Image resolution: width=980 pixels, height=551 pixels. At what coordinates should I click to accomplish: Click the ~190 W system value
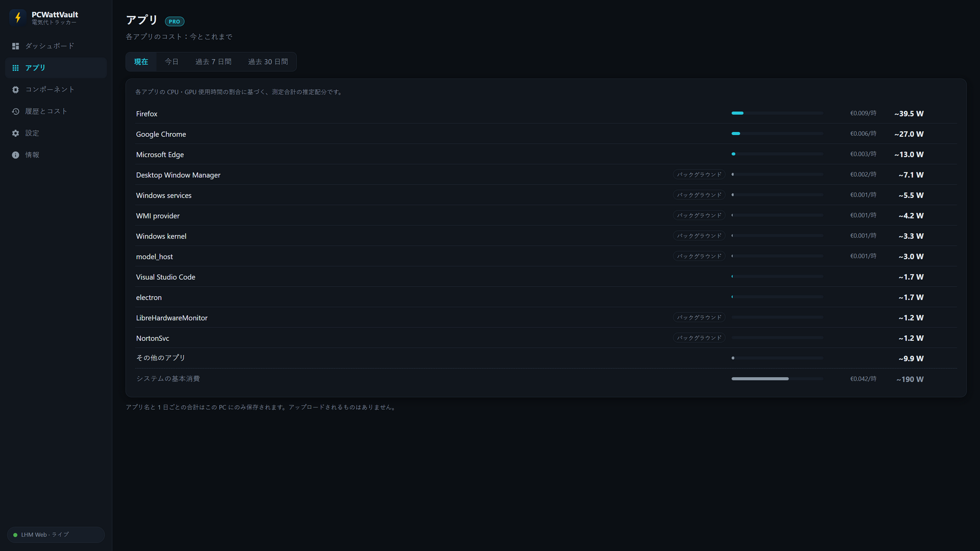tap(910, 379)
